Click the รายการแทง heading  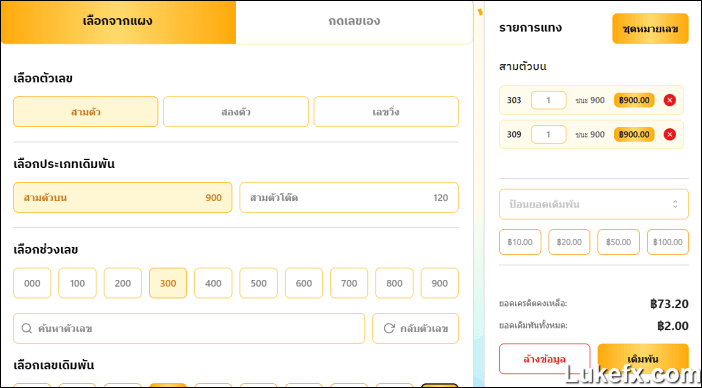click(531, 28)
